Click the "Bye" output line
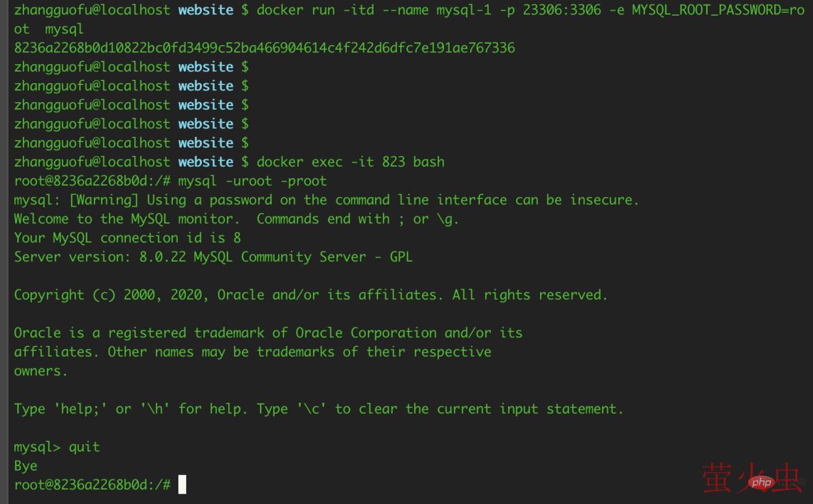Viewport: 813px width, 504px height. 26,466
